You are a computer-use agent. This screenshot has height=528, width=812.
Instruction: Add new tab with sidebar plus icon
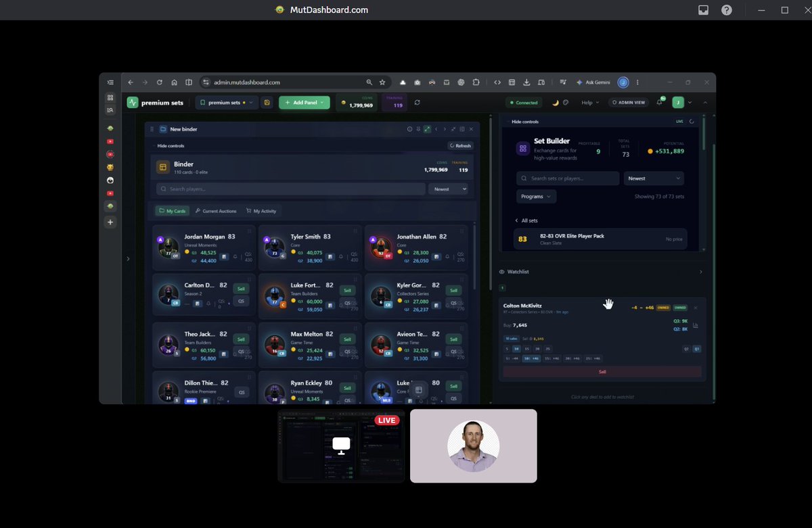[110, 222]
